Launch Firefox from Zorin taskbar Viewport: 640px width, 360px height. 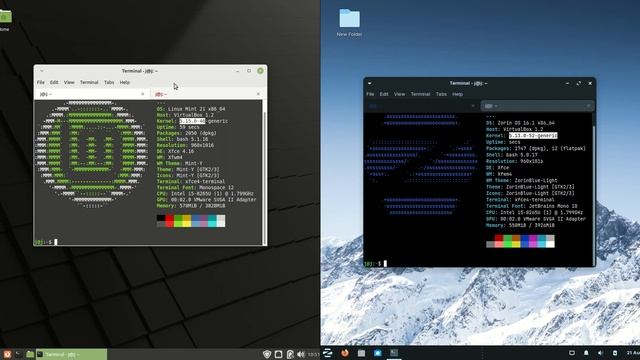[x=345, y=353]
